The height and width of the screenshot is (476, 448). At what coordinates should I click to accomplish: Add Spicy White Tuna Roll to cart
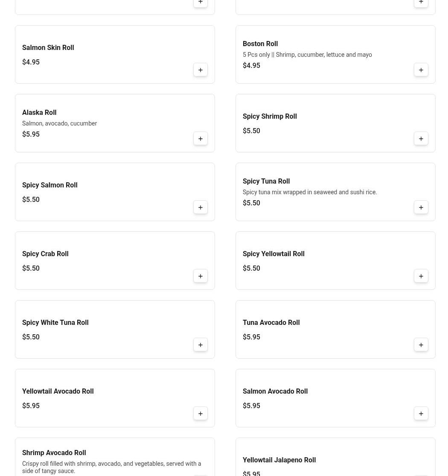coord(201,345)
